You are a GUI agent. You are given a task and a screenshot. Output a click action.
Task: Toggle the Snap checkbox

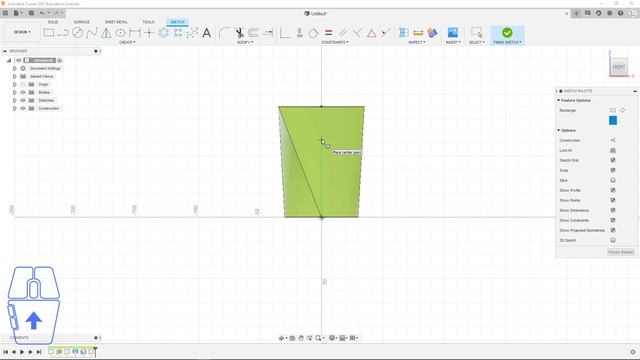click(x=613, y=170)
